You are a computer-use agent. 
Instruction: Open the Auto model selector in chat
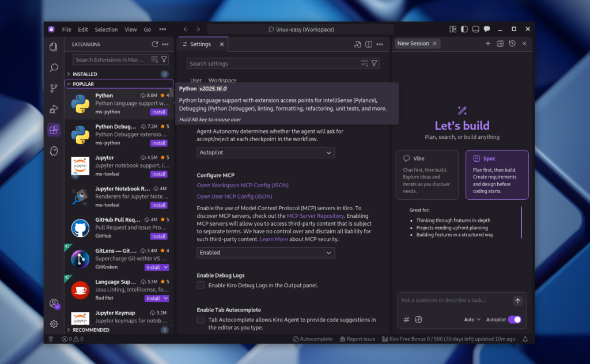click(x=471, y=319)
